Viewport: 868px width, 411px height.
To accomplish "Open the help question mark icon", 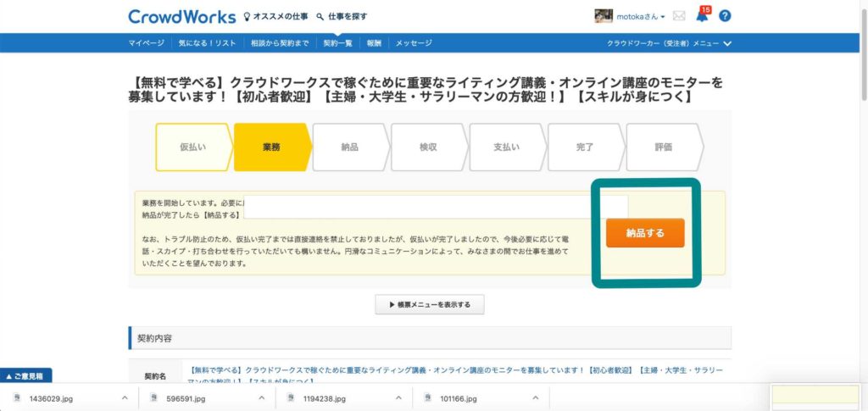I will coord(725,16).
